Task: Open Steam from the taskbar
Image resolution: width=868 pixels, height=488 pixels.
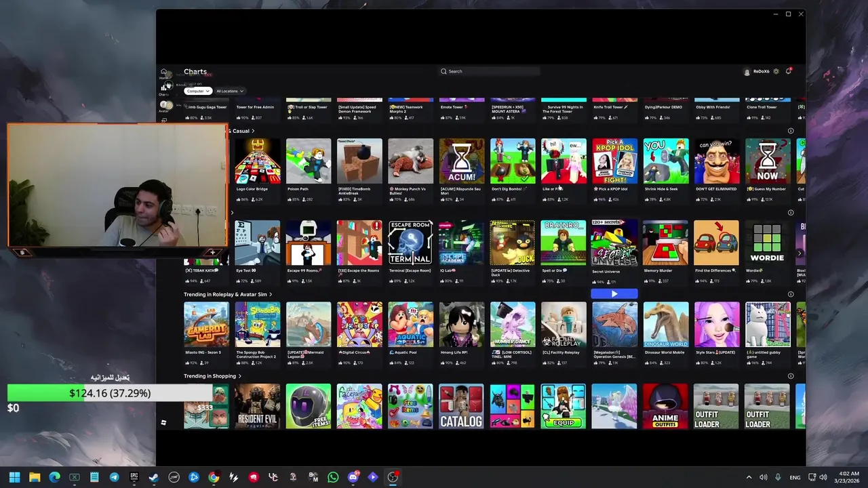Action: [154, 477]
